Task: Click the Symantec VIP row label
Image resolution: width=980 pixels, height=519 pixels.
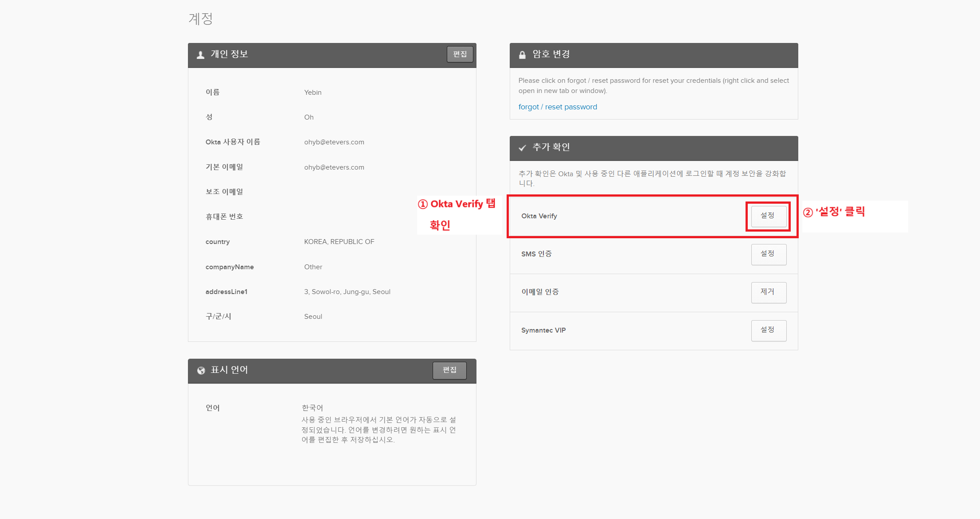Action: (x=543, y=330)
